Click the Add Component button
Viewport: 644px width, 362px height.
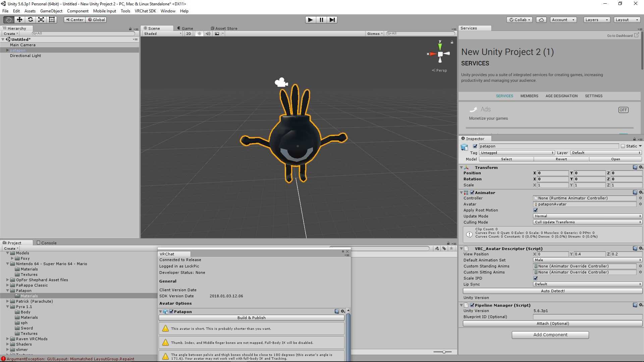550,335
